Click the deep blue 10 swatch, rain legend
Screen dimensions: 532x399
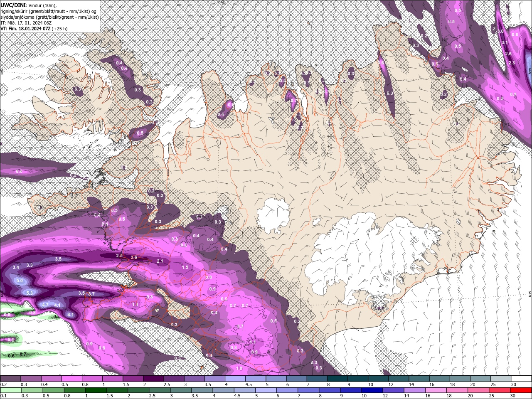pyautogui.click(x=372, y=390)
